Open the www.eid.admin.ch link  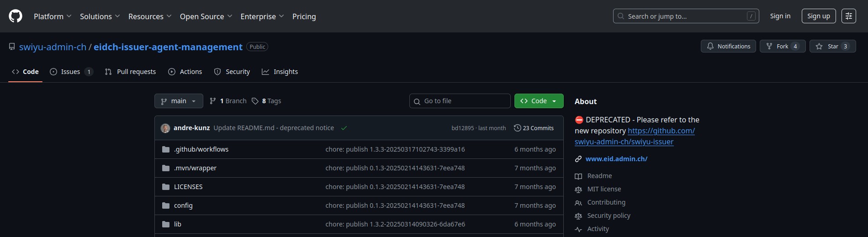click(616, 159)
